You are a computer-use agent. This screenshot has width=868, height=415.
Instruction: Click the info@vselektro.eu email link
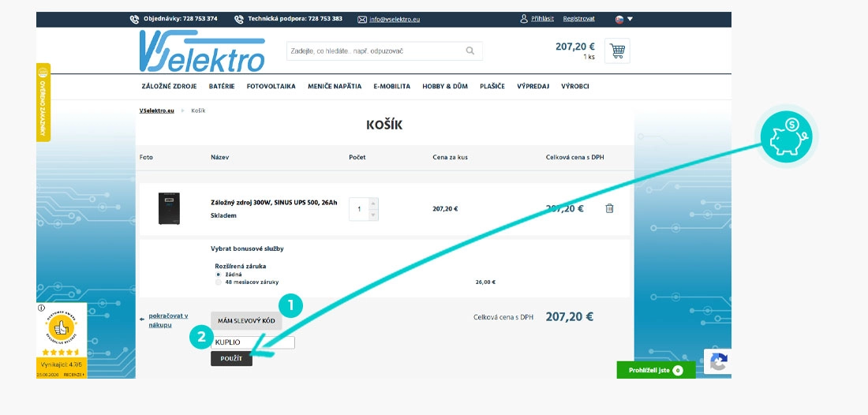pos(395,20)
